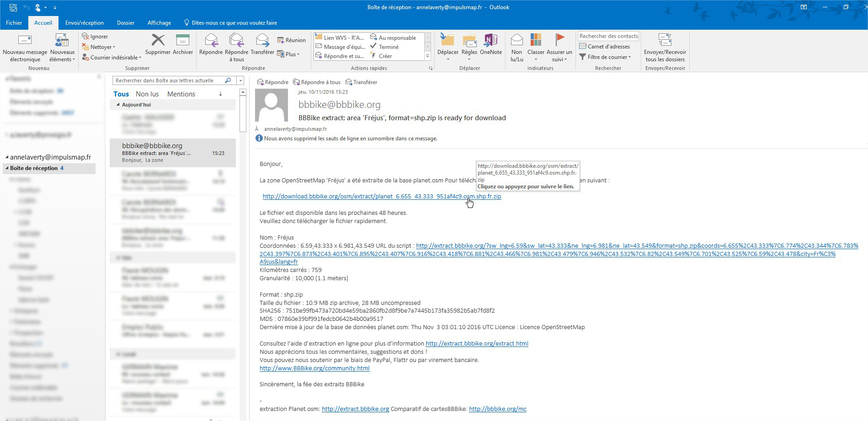Screen dimensions: 868x421
Task: Open the search scope dropdown
Action: point(240,80)
